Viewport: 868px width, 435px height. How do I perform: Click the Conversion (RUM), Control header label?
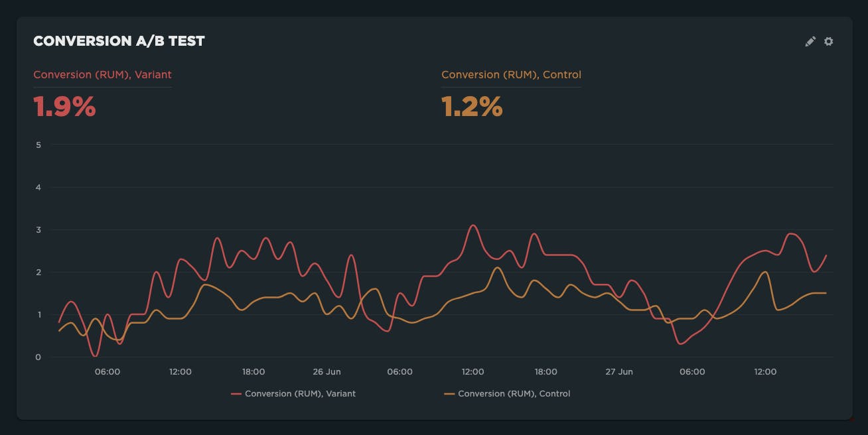pos(511,74)
